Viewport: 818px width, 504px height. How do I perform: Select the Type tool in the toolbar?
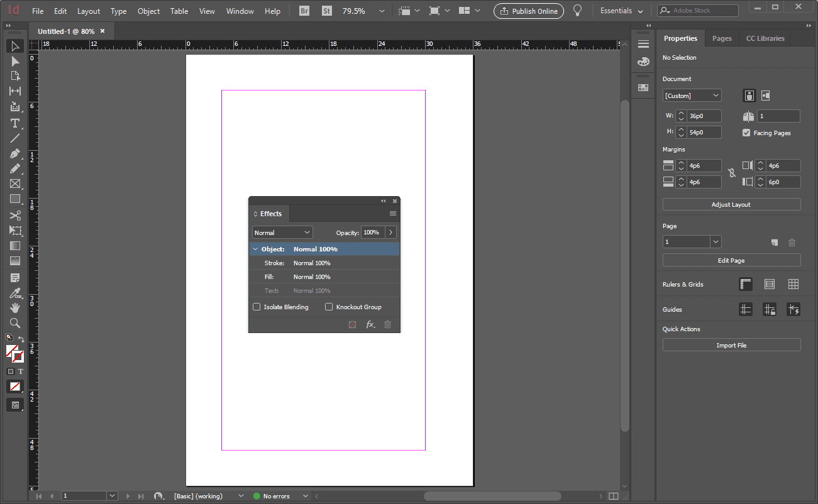point(15,123)
